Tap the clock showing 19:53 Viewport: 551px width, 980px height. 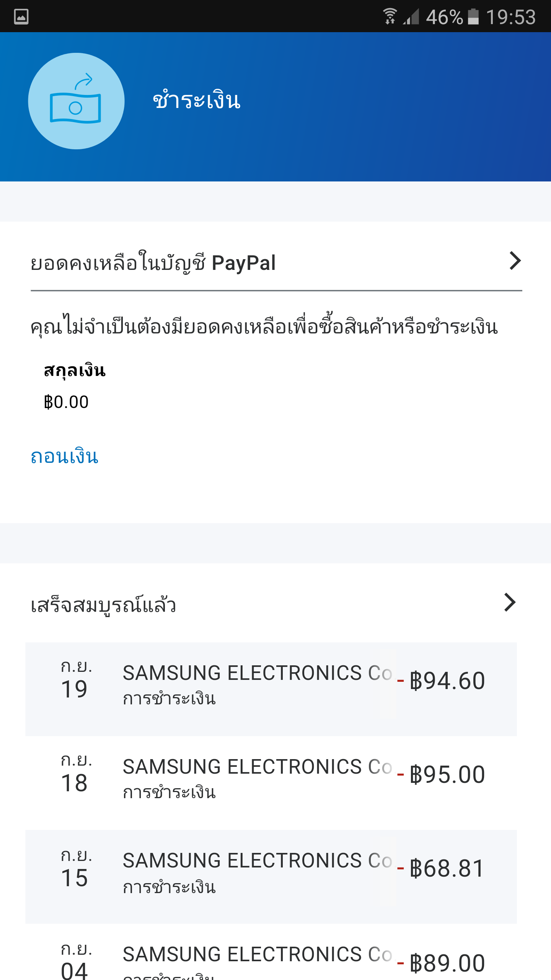click(510, 17)
